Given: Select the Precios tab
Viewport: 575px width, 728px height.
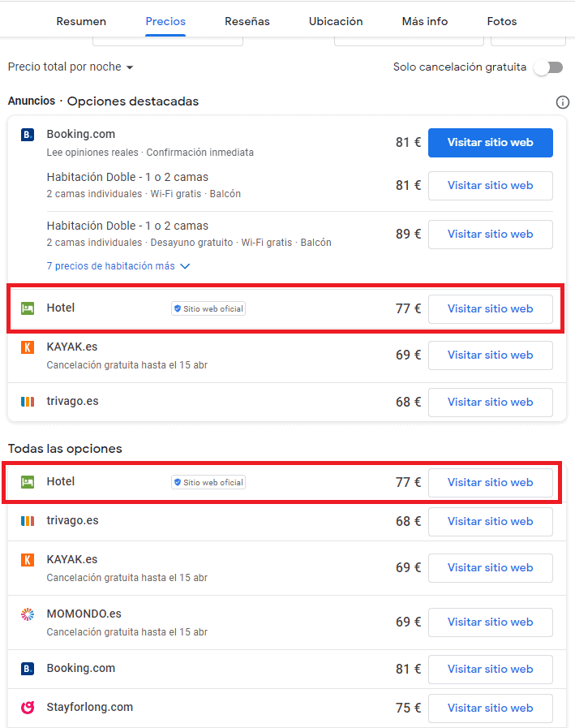Looking at the screenshot, I should (x=165, y=21).
